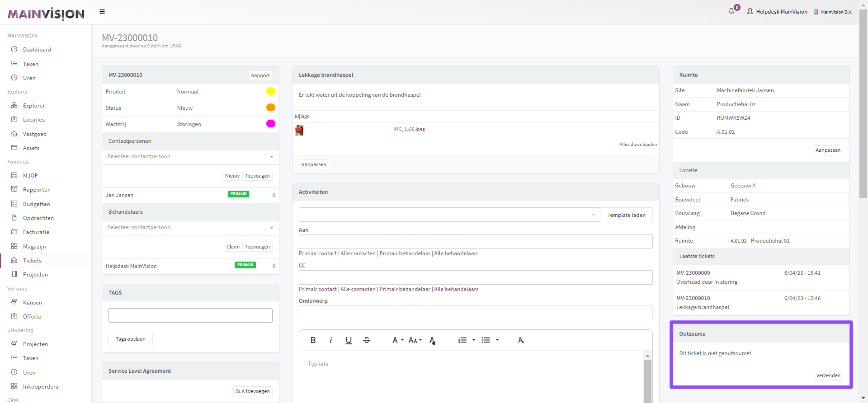868x403 pixels.
Task: Toggle strikethrough formatting in the editor
Action: (367, 340)
